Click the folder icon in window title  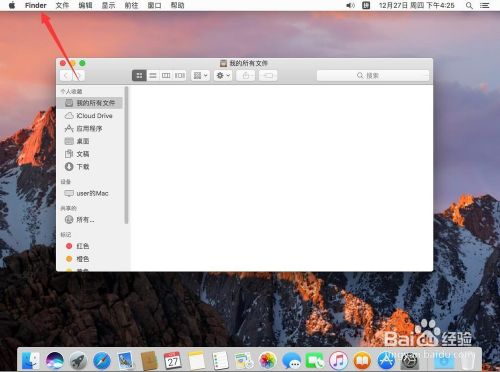pyautogui.click(x=223, y=63)
